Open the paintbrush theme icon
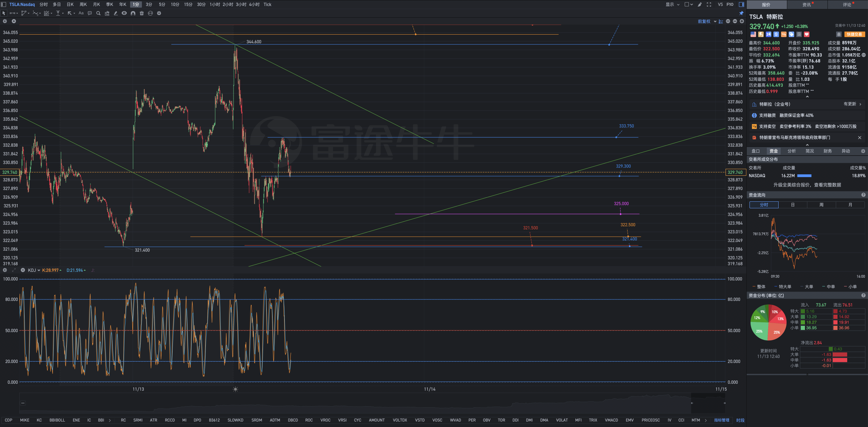This screenshot has width=868, height=427. click(x=700, y=5)
